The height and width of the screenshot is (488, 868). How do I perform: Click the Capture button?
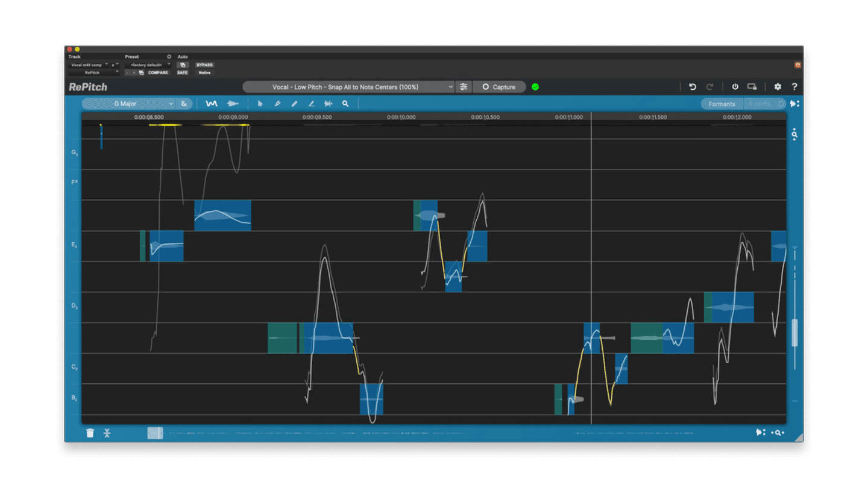point(499,87)
